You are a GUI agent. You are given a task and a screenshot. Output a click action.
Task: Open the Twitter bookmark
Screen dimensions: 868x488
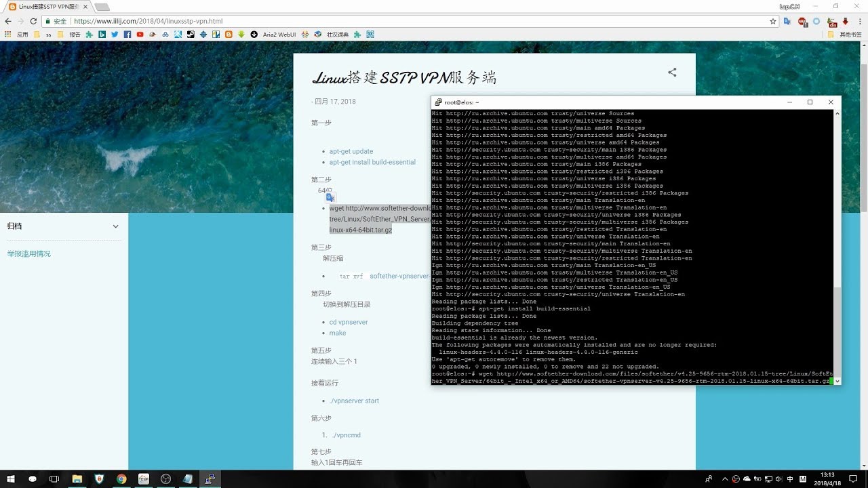click(115, 34)
